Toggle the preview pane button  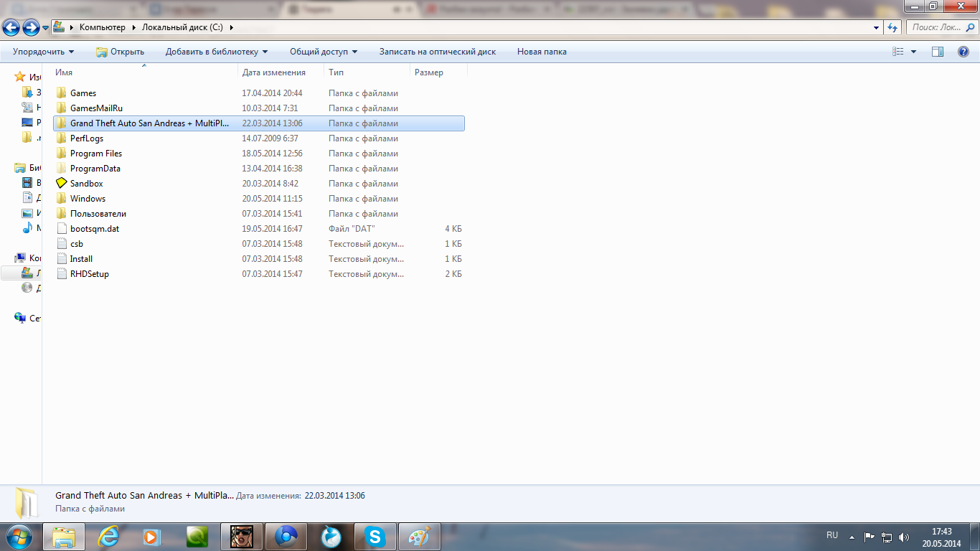(938, 52)
